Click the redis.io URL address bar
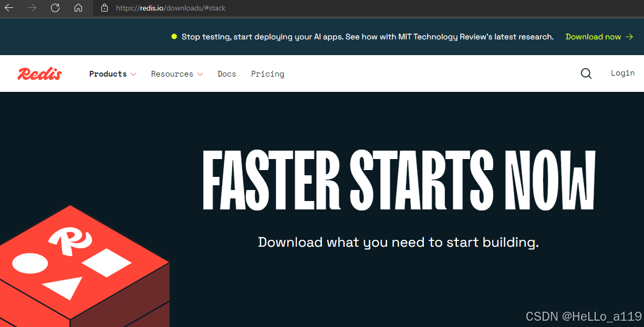This screenshot has width=644, height=327. point(368,8)
